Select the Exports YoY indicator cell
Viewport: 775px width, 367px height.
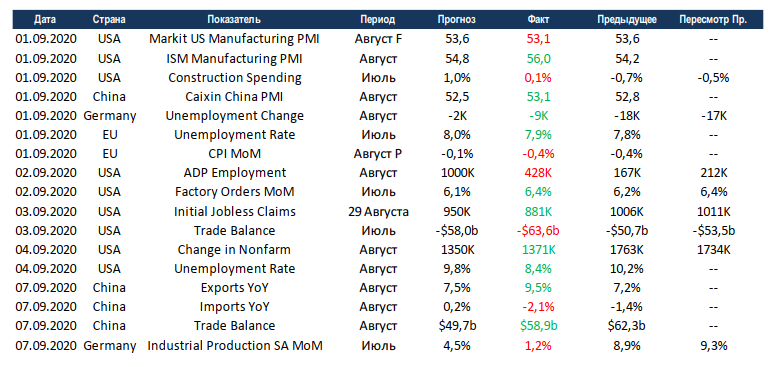tap(234, 287)
